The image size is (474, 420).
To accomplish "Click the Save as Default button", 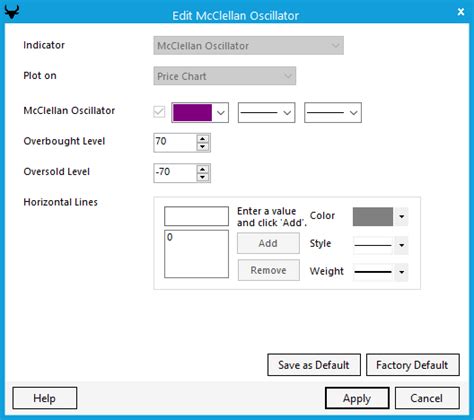I will (x=314, y=365).
